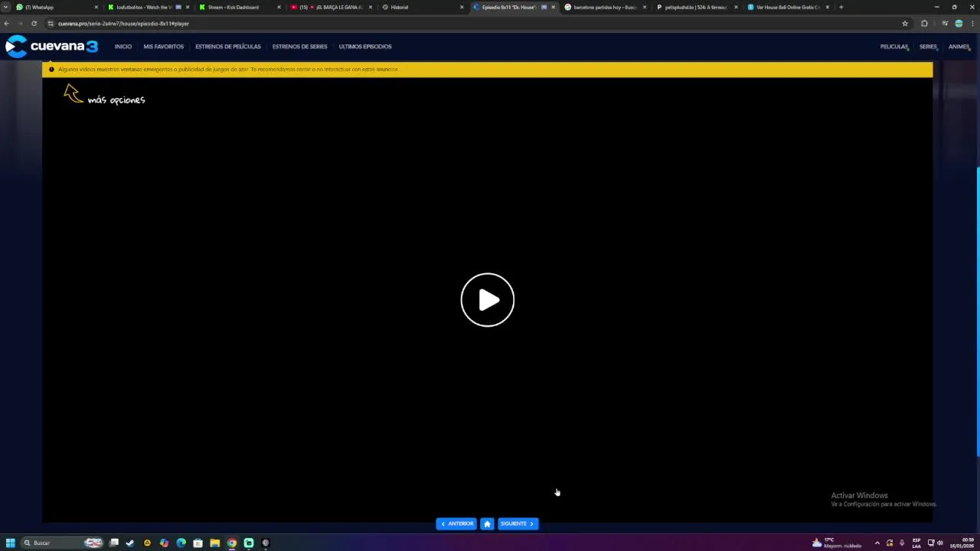The image size is (980, 551).
Task: Click the yellow popup warning banner text
Action: [228, 70]
